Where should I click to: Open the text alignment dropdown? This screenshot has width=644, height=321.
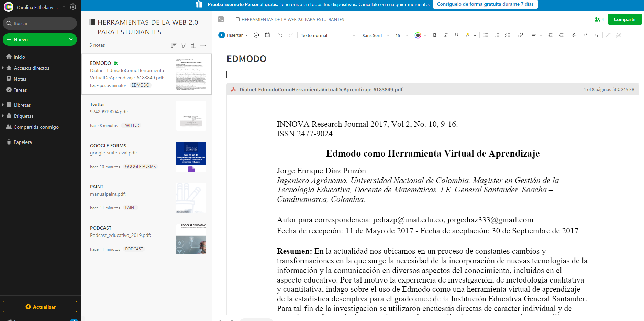[x=537, y=35]
